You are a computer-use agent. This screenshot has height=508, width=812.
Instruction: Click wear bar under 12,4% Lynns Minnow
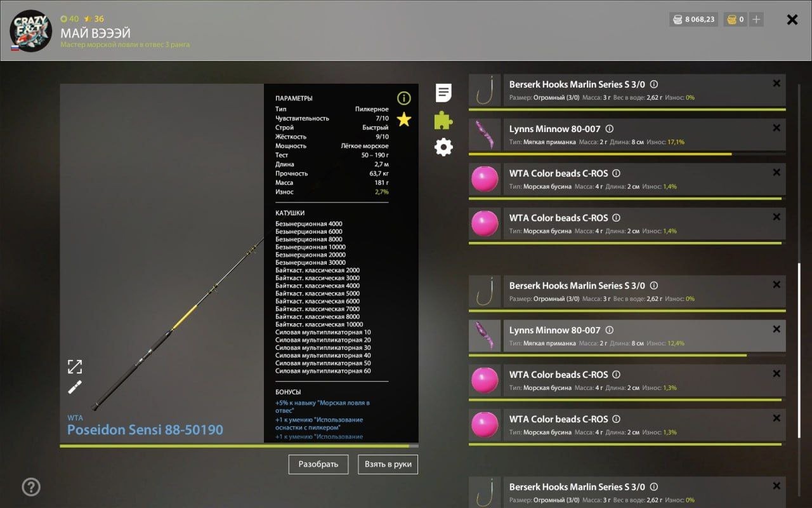[x=627, y=355]
